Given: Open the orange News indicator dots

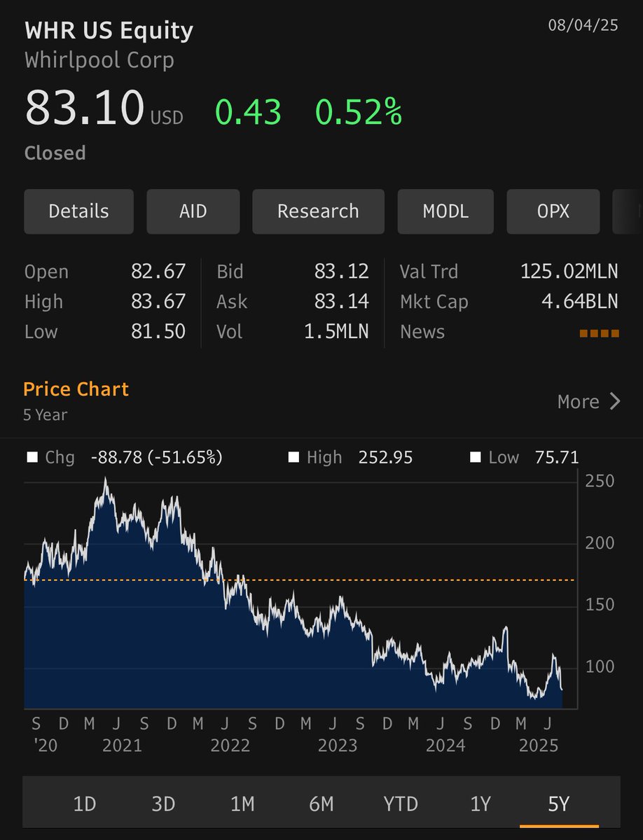Looking at the screenshot, I should point(599,333).
